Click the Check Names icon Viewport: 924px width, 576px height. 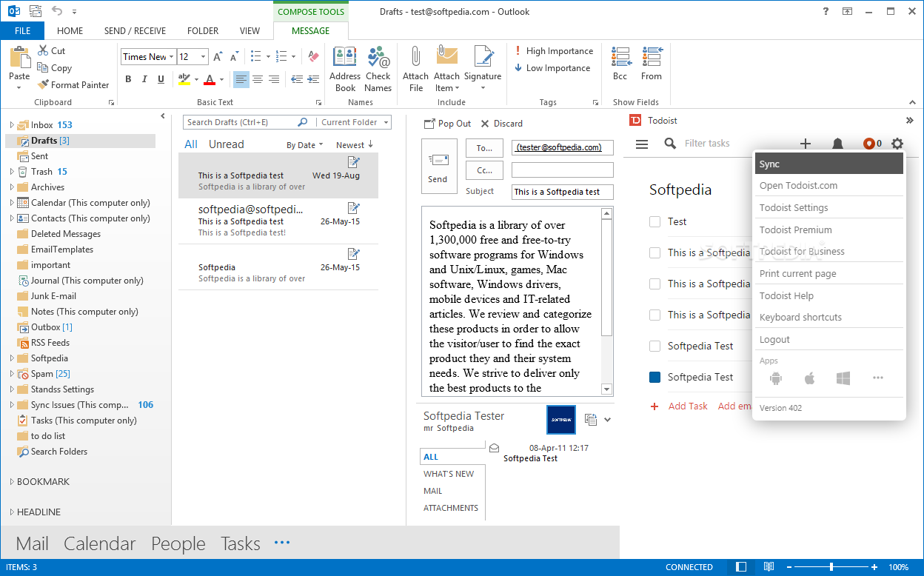[x=378, y=58]
